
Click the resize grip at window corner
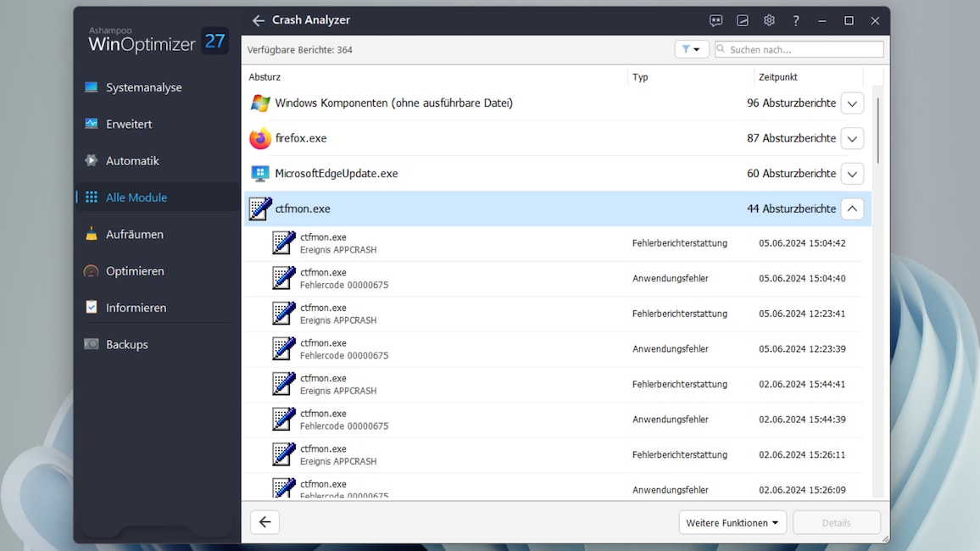click(885, 538)
